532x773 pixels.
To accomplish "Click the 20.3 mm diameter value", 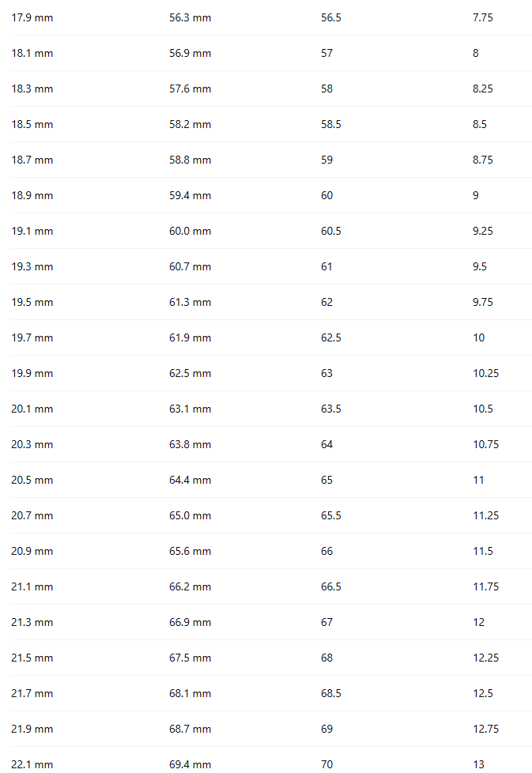I will click(32, 444).
